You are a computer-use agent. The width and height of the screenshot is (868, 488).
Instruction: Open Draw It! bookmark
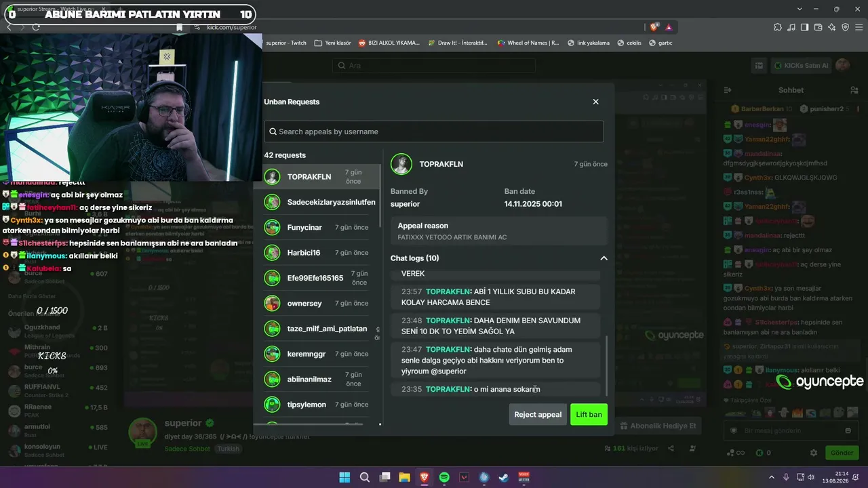pos(458,43)
